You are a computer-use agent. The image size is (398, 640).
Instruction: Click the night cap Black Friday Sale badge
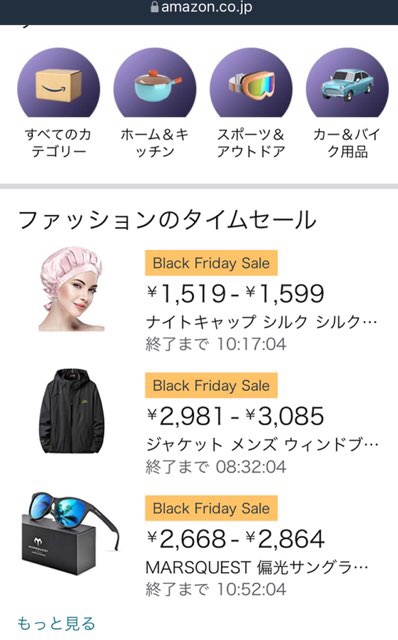coord(211,263)
